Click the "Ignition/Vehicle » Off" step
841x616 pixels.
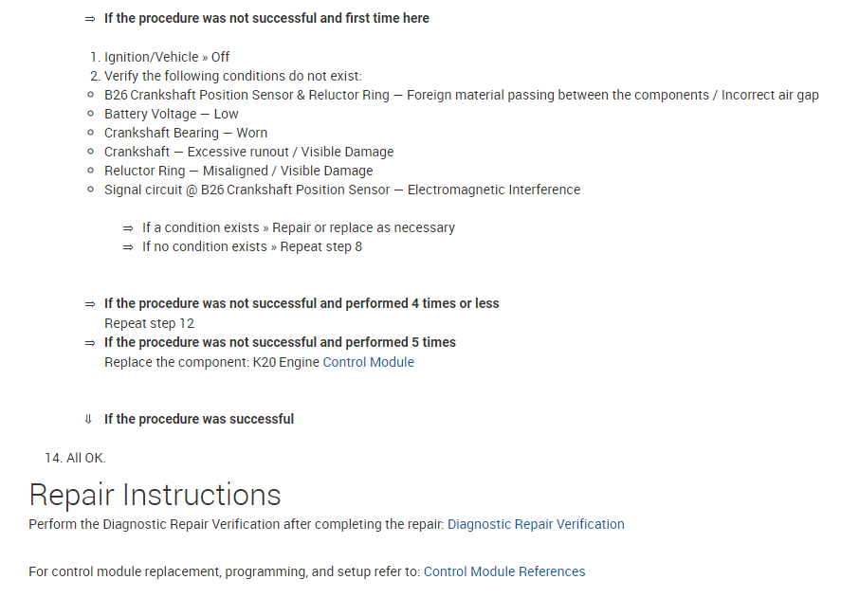tap(167, 57)
